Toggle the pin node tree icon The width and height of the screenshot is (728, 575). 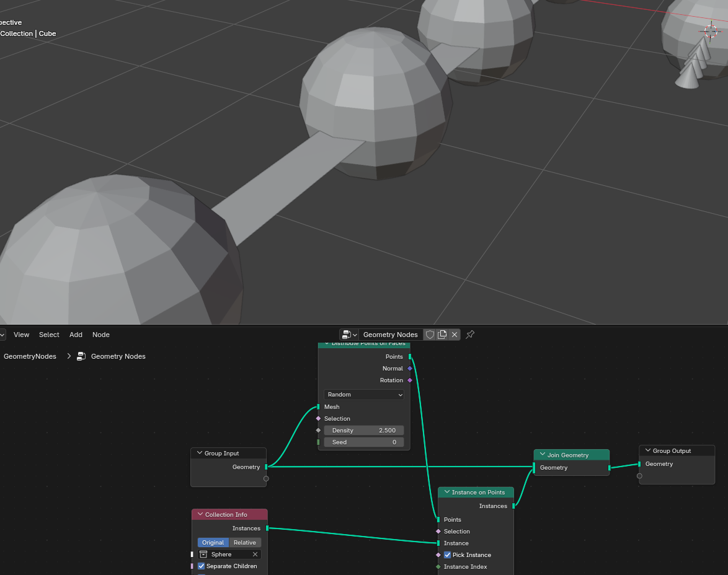470,335
